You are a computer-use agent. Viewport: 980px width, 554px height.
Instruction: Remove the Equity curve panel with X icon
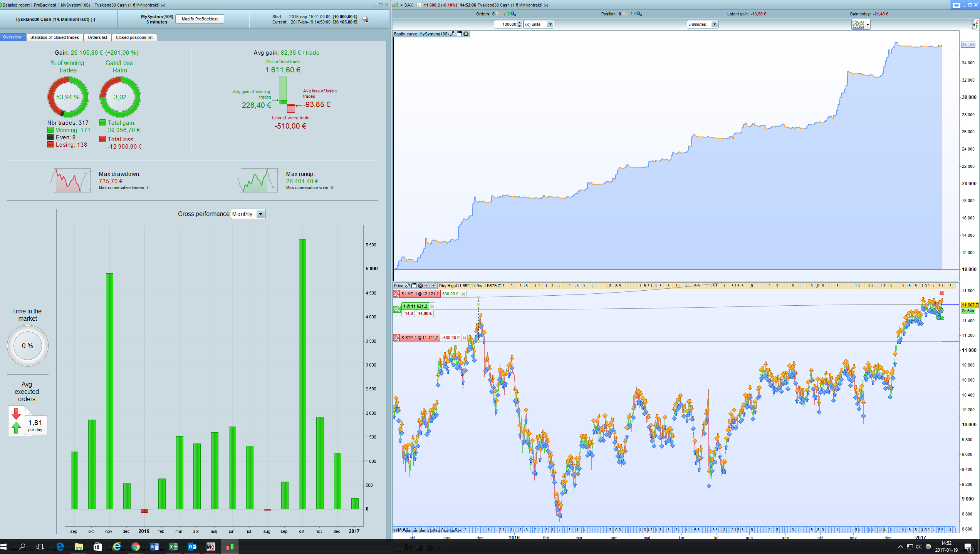coord(466,34)
